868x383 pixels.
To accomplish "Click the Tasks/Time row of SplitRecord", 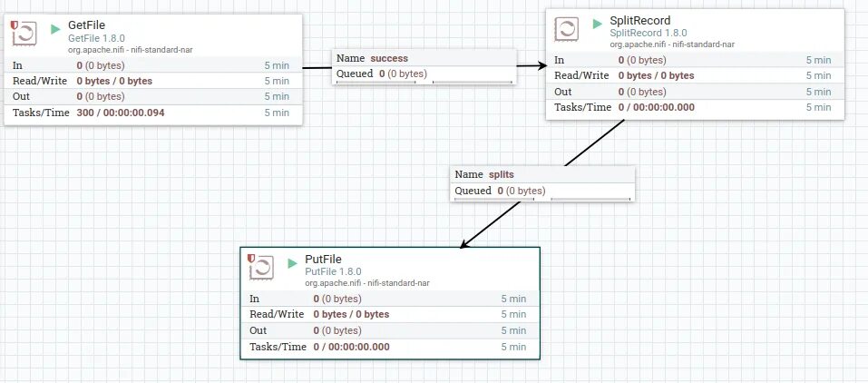I will 696,107.
